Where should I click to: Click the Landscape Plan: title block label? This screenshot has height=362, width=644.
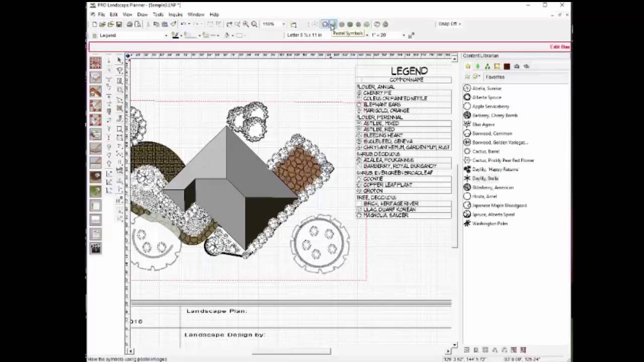pyautogui.click(x=216, y=311)
